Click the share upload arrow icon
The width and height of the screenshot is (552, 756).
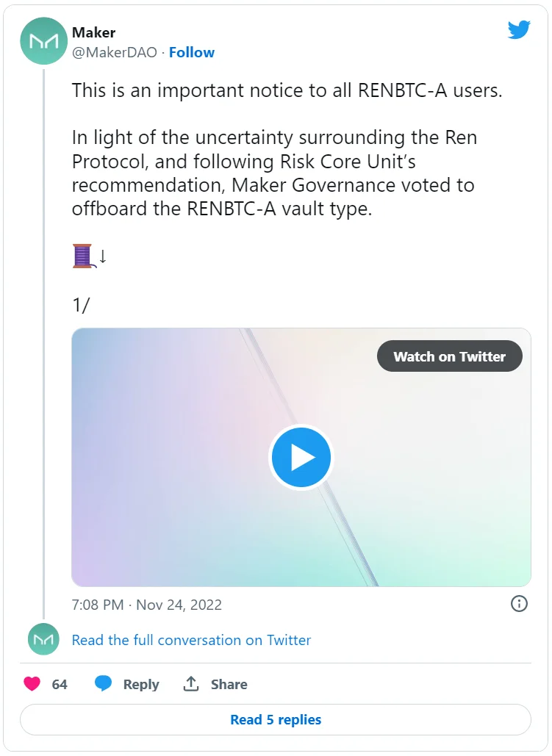pos(191,684)
